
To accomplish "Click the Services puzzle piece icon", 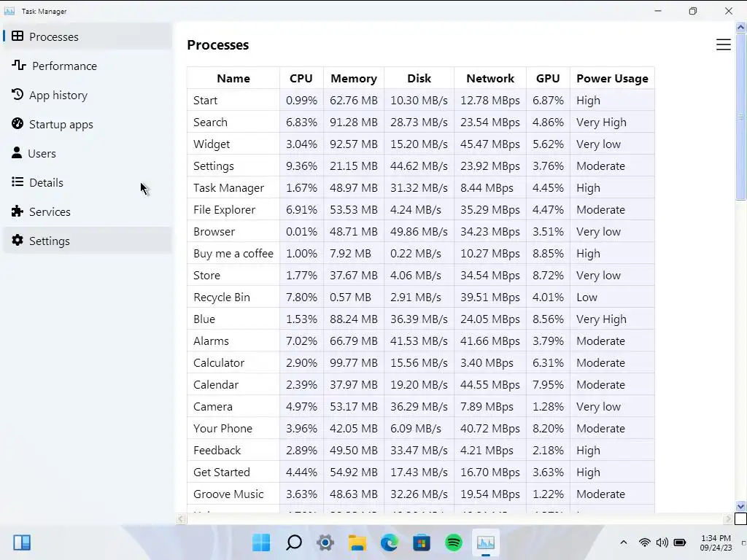I will pos(18,211).
